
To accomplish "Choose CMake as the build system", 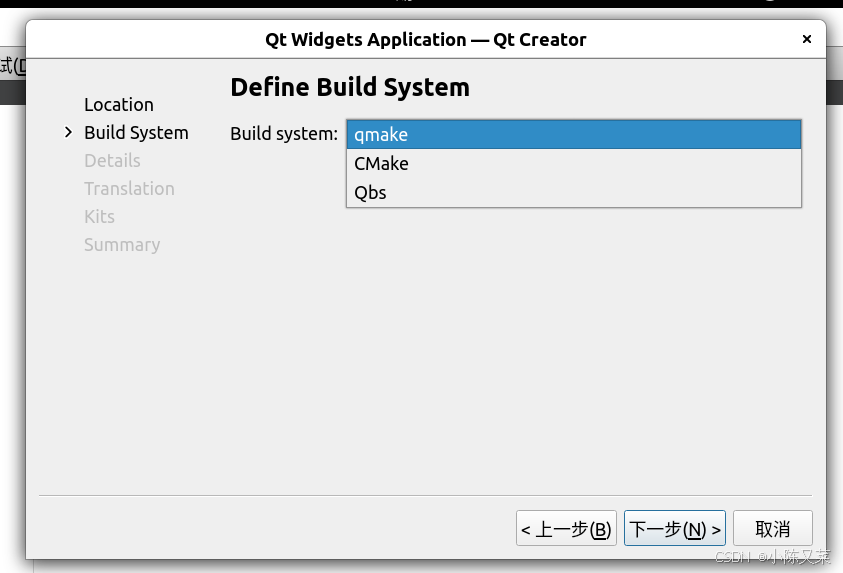I will pos(574,163).
